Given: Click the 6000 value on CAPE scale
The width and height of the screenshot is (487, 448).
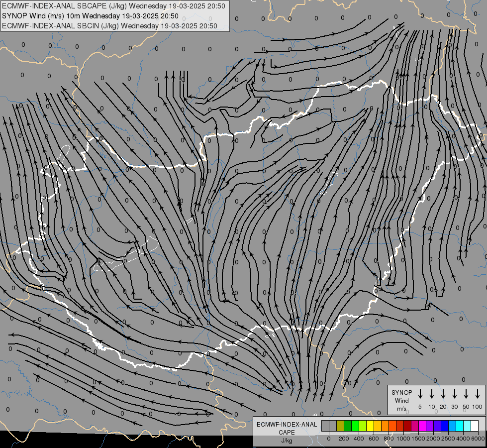Looking at the screenshot, I should (478, 439).
